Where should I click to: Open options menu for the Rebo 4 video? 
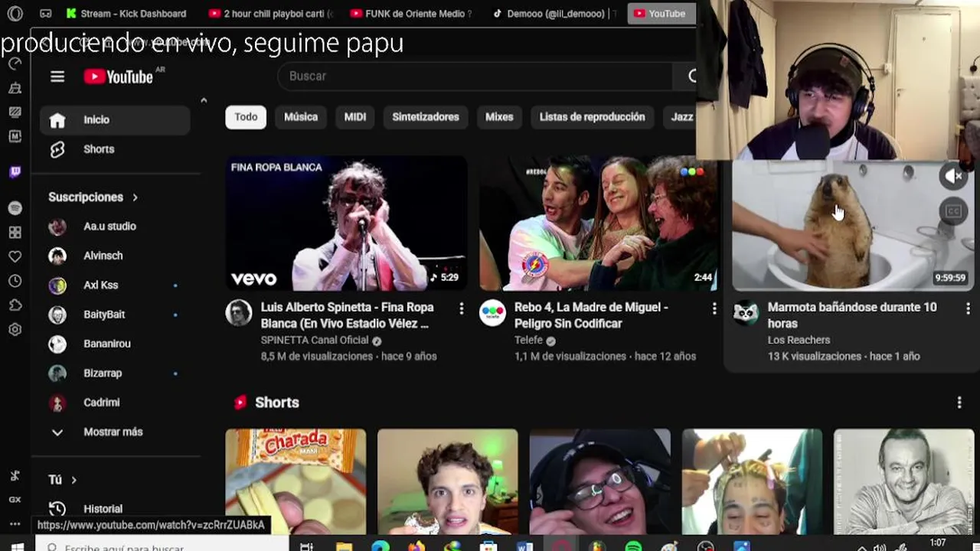pos(714,308)
